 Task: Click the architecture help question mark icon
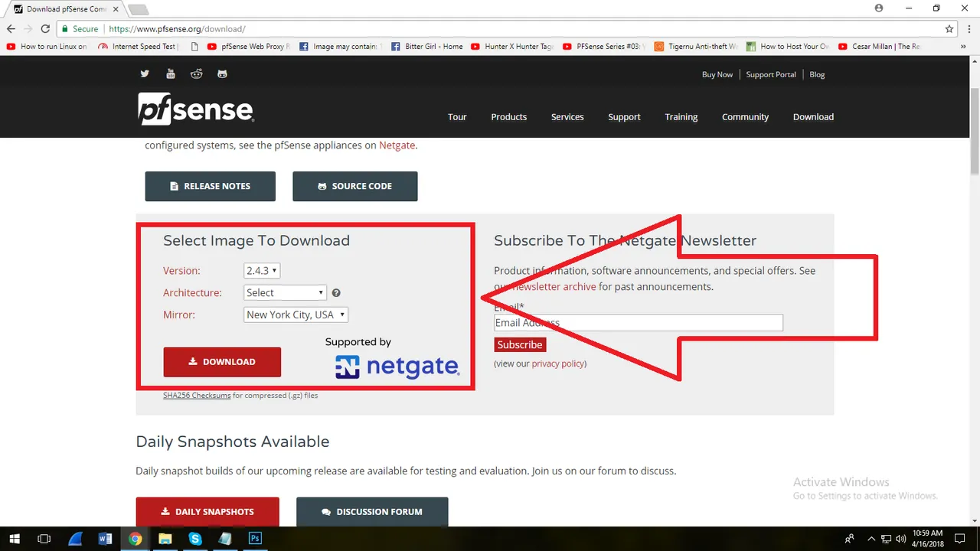[336, 292]
